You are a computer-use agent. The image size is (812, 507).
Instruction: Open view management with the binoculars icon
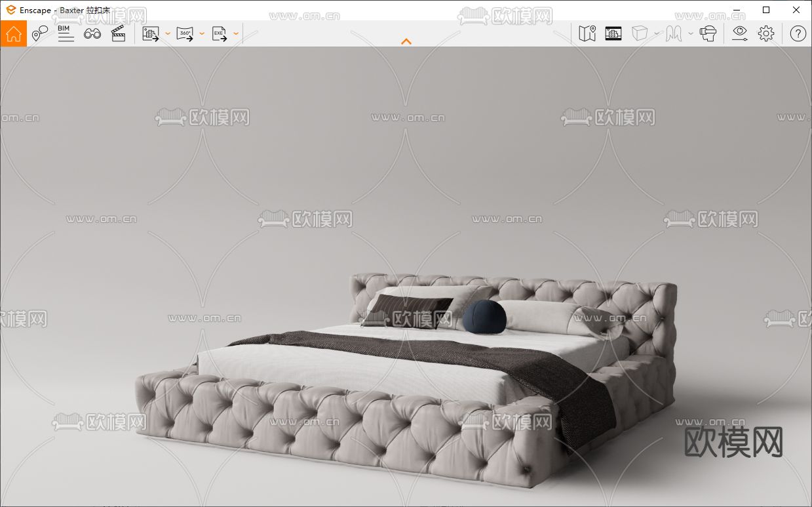[x=92, y=33]
